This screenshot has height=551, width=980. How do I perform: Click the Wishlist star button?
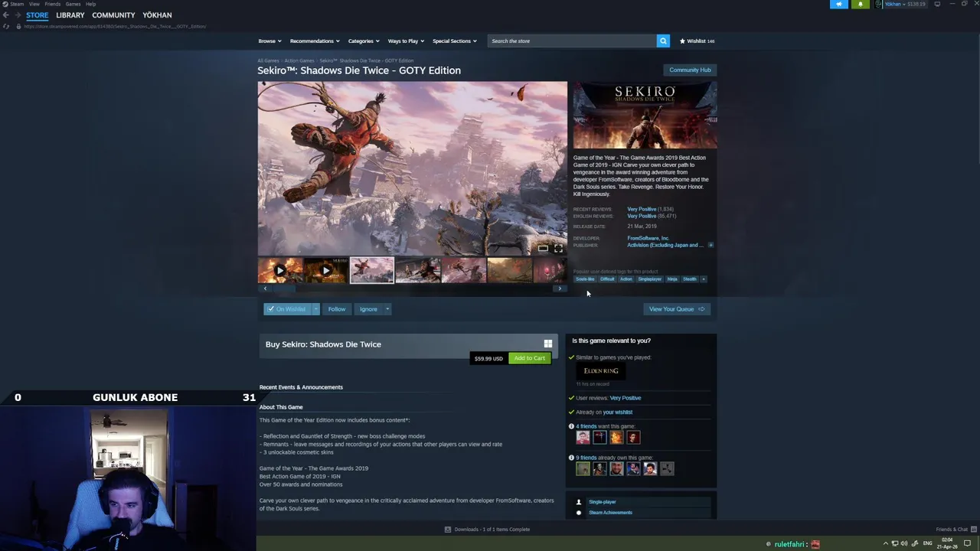click(x=697, y=41)
